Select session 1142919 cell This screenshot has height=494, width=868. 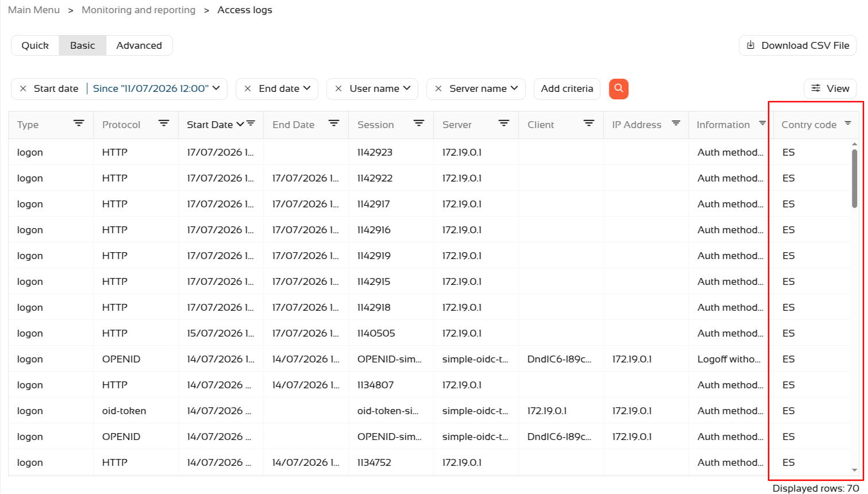point(391,256)
